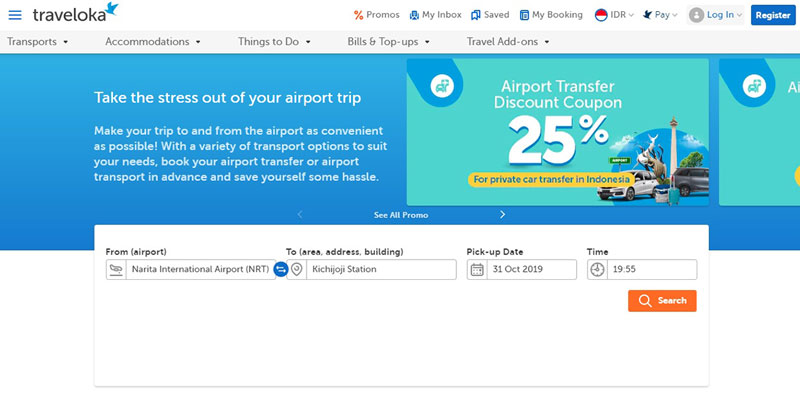
Task: Click the location pin icon in destination field
Action: pos(296,270)
